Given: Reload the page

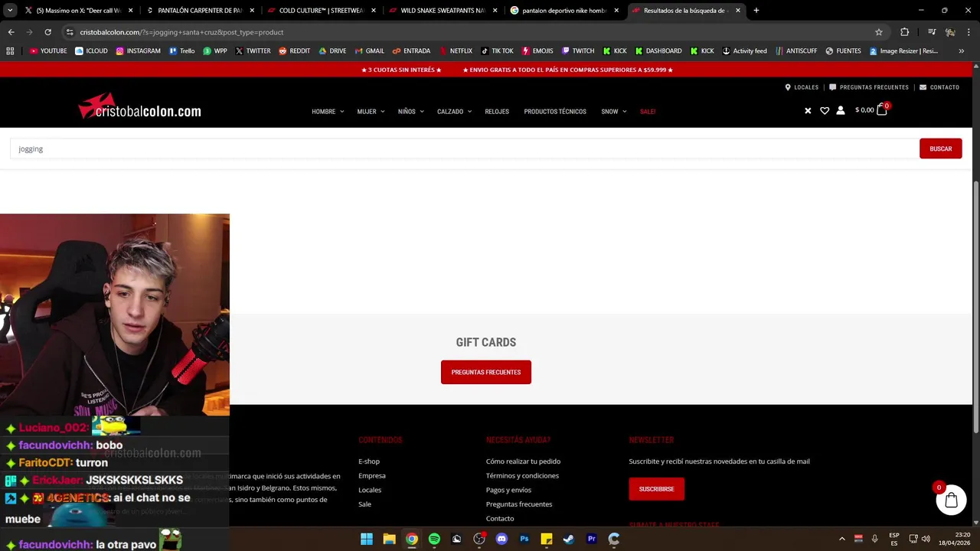Looking at the screenshot, I should [x=47, y=32].
